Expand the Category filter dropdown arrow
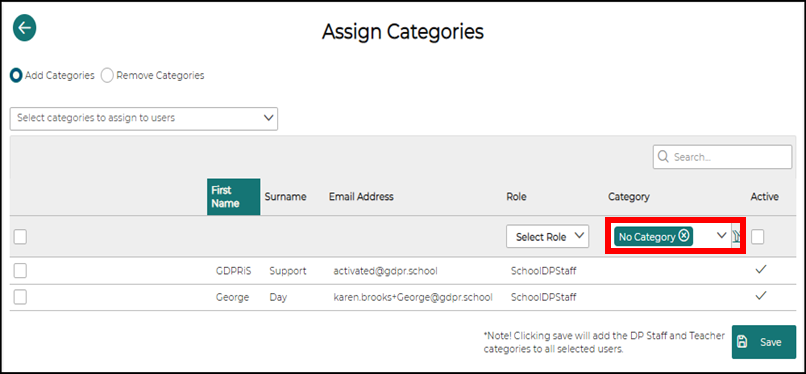806x374 pixels. 721,235
